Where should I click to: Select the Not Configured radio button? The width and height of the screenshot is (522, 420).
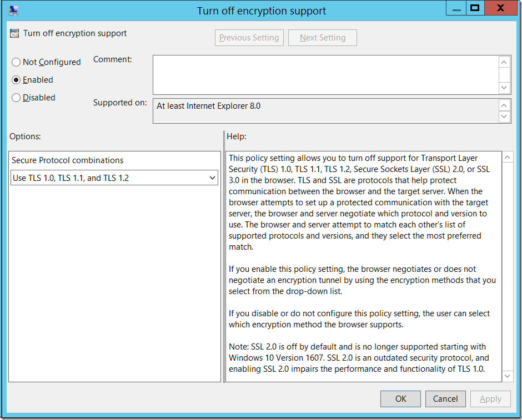16,62
